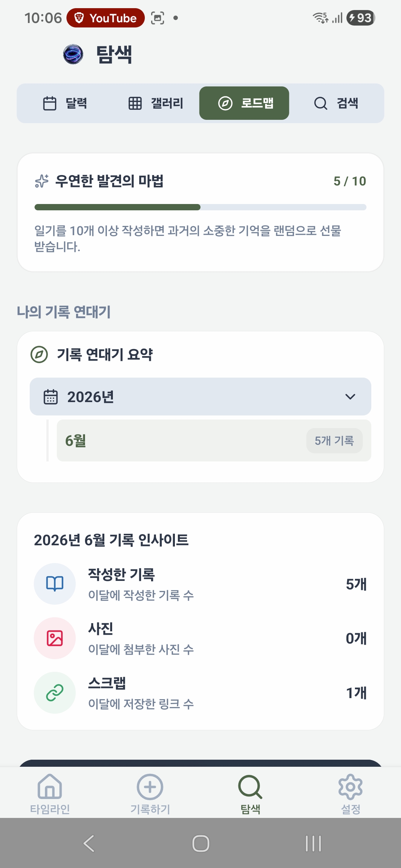Select the 로드맵 tab
The image size is (401, 868).
point(244,103)
